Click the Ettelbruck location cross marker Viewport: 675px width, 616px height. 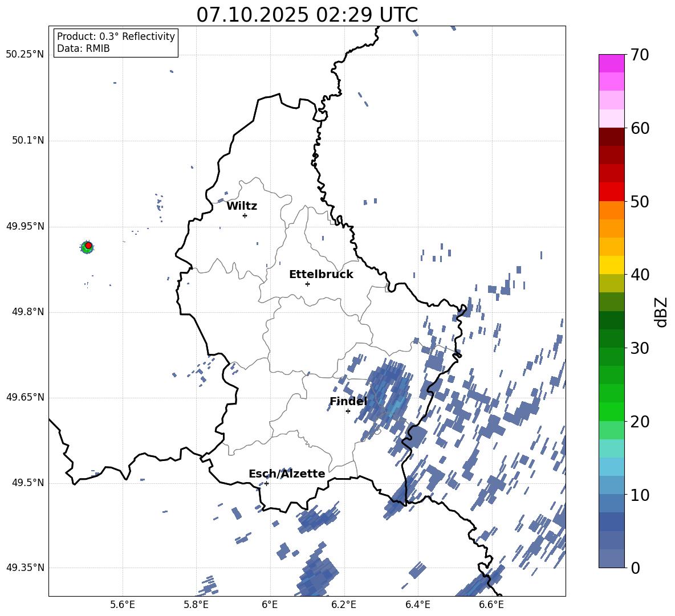307,284
